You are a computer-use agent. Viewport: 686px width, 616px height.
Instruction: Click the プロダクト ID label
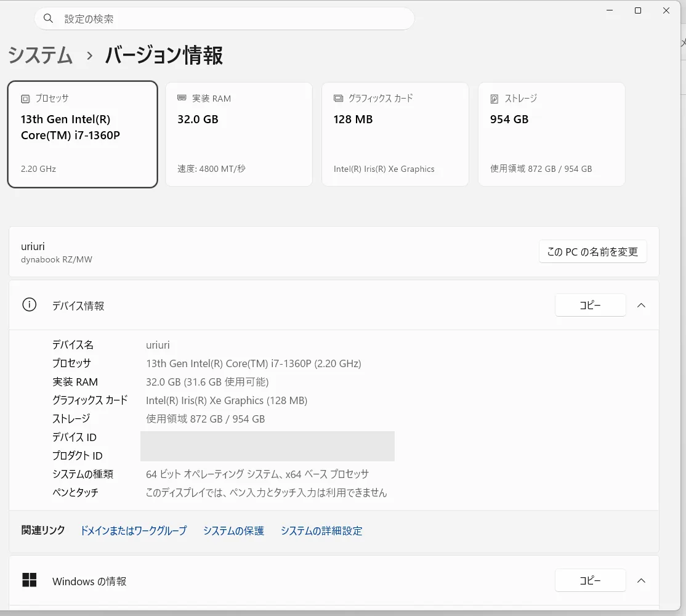(78, 455)
